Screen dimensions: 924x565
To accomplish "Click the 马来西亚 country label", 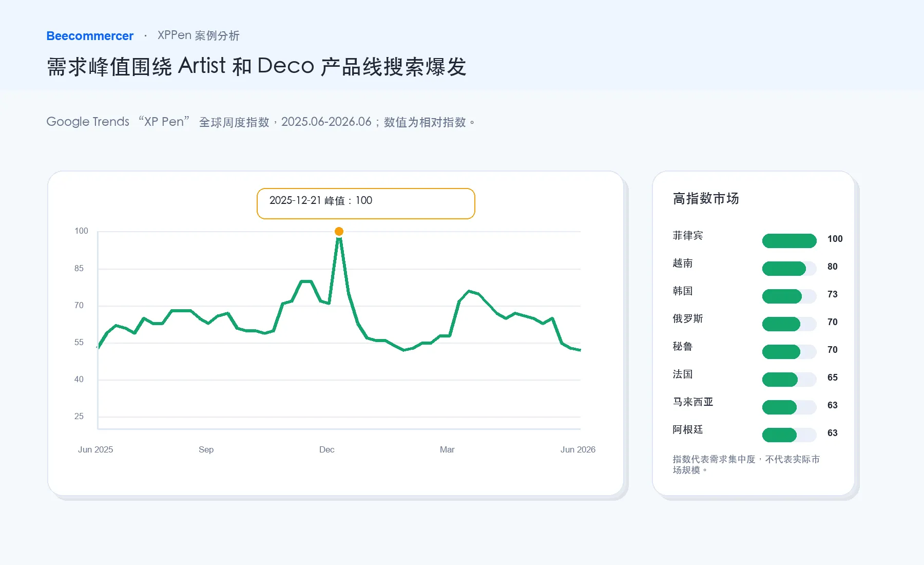I will [x=693, y=402].
